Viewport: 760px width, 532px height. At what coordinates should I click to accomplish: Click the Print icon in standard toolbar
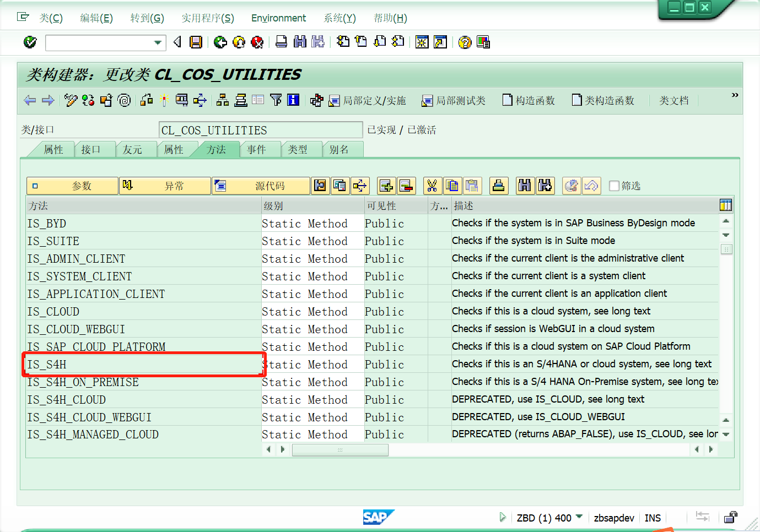click(x=281, y=42)
